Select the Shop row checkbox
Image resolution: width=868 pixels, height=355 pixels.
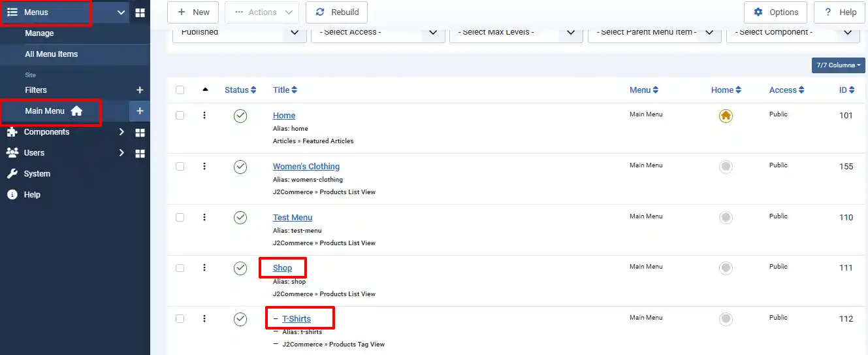click(x=180, y=267)
